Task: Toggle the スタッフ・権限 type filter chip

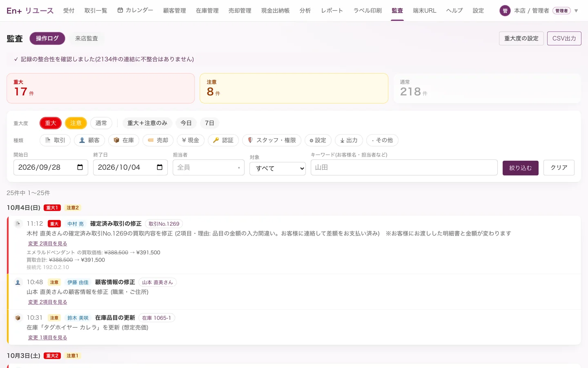Action: pos(272,140)
